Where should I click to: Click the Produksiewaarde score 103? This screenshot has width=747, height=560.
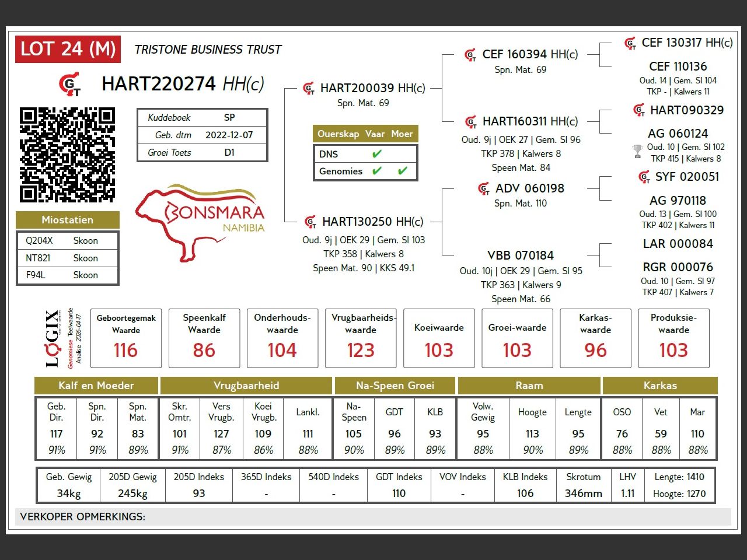tap(673, 351)
